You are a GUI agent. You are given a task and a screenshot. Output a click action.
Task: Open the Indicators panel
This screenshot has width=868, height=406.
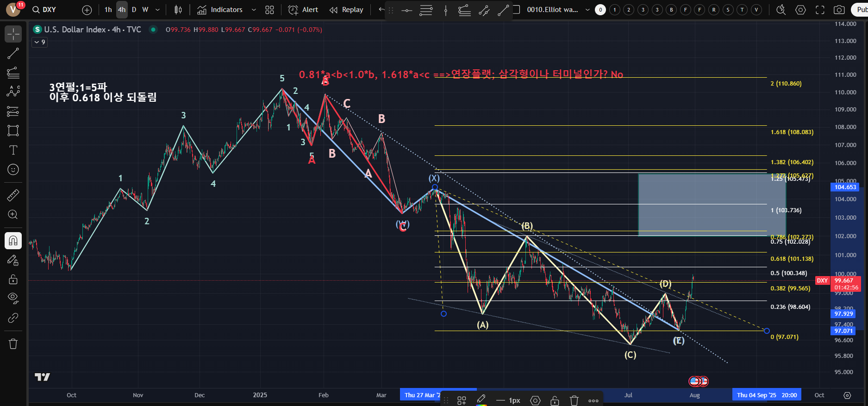click(220, 10)
